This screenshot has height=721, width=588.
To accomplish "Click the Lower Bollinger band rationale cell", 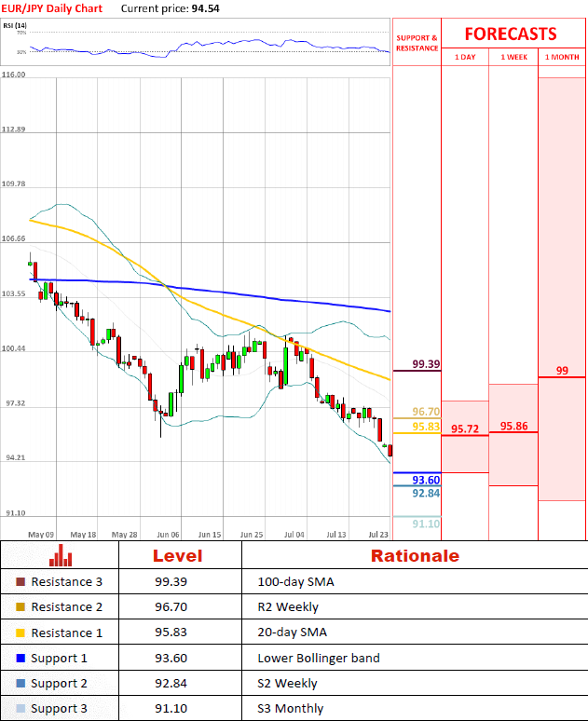I will (x=318, y=659).
